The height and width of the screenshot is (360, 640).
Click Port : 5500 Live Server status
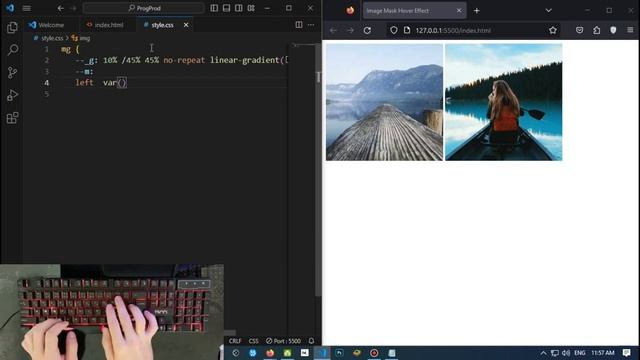click(x=283, y=341)
